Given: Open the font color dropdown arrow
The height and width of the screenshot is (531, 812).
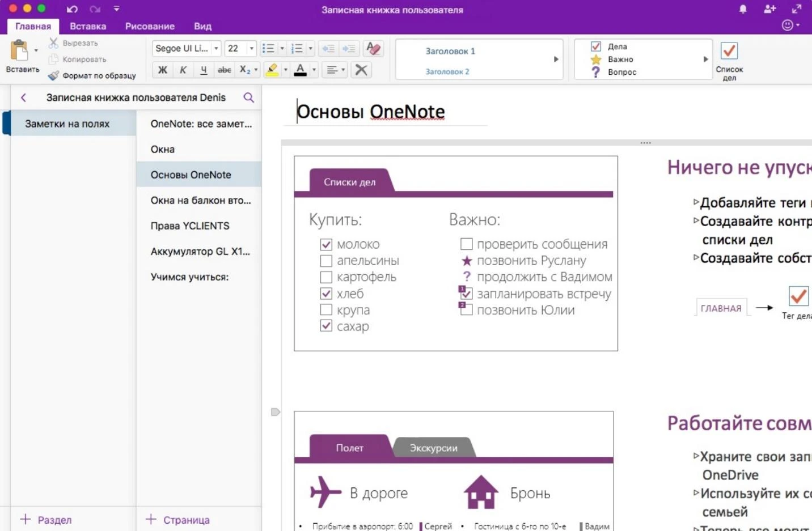Looking at the screenshot, I should (x=314, y=70).
